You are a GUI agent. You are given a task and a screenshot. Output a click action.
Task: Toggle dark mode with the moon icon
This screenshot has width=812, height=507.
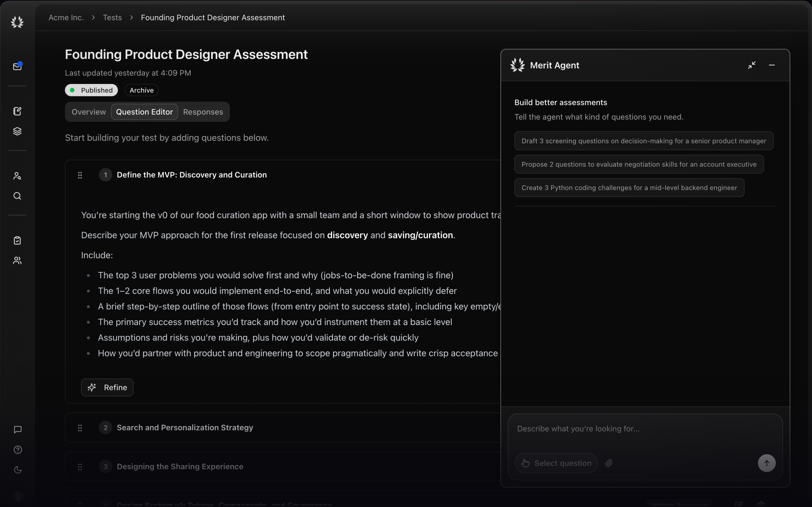pos(17,470)
